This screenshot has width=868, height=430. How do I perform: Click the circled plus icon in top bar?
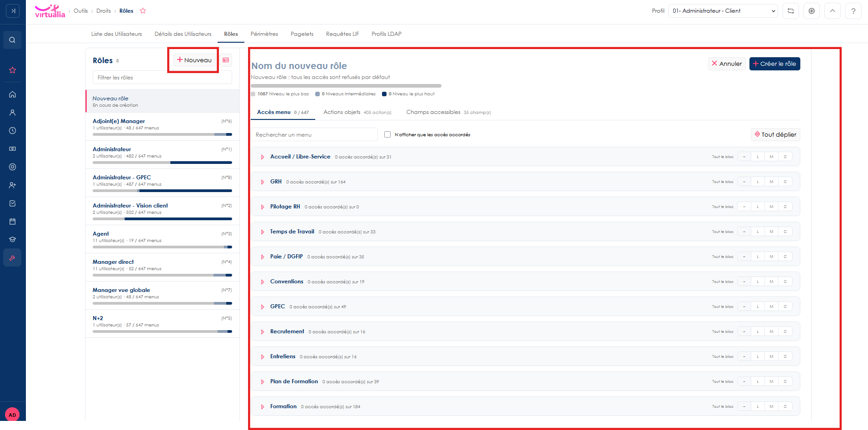812,11
